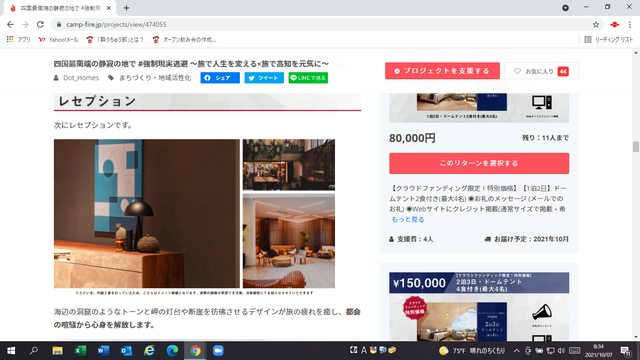
Task: Switch to Chrome in the taskbar
Action: (195, 351)
